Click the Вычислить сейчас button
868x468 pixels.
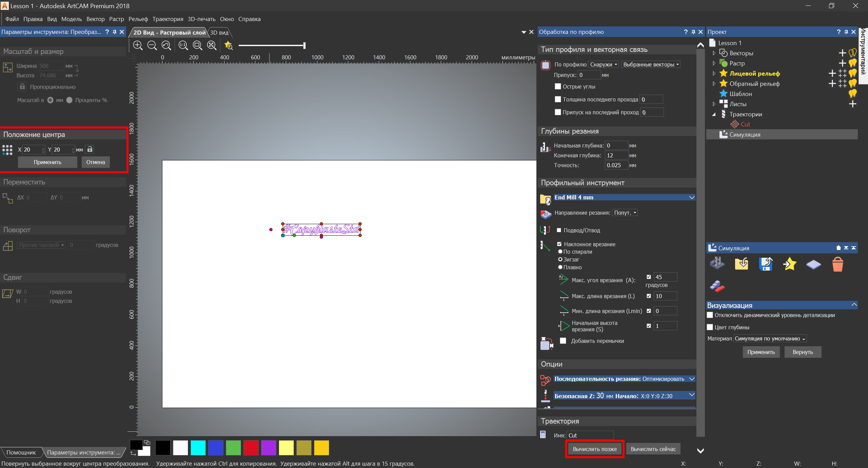coord(653,449)
